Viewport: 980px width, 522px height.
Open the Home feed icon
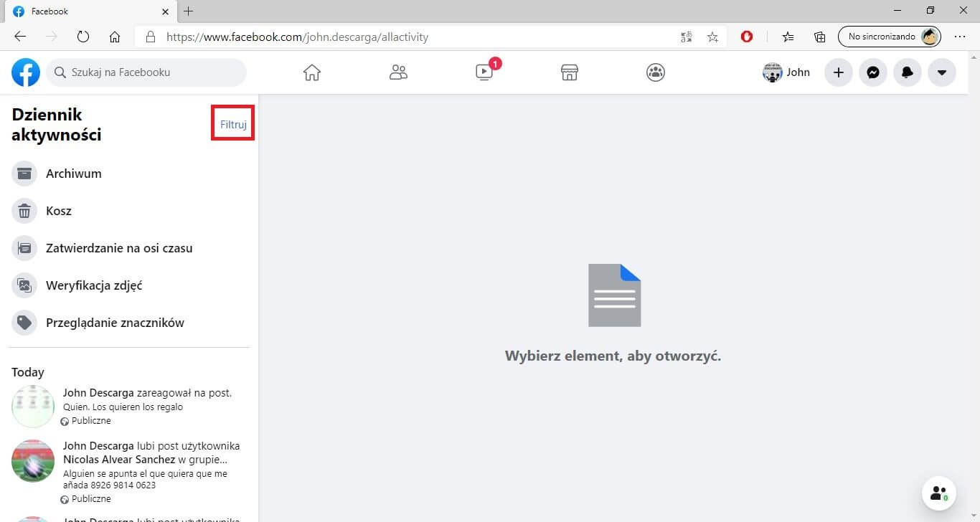tap(311, 72)
